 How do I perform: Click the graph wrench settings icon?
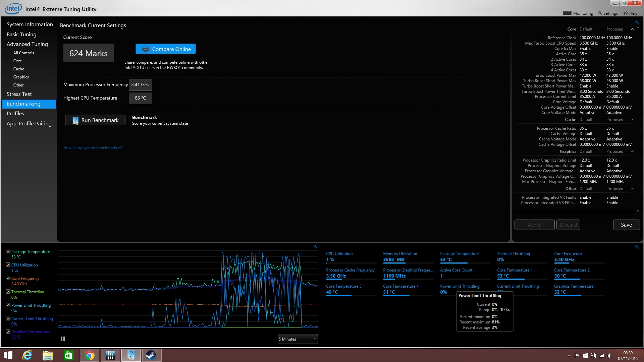[315, 247]
